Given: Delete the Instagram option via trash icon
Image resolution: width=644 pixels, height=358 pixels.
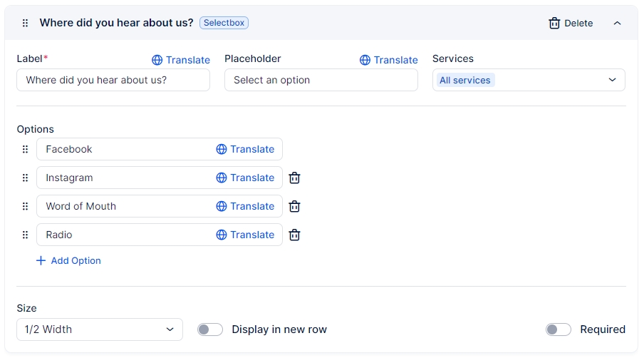Looking at the screenshot, I should pyautogui.click(x=294, y=178).
